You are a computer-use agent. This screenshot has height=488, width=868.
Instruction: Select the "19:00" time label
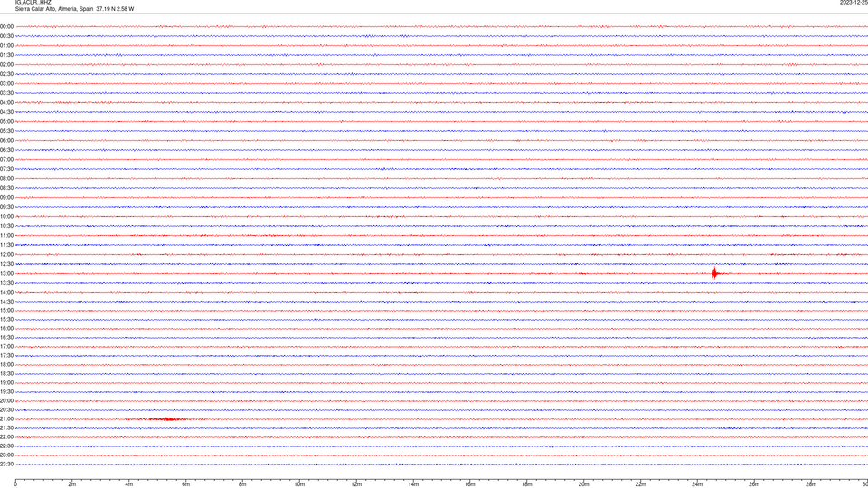[6, 383]
